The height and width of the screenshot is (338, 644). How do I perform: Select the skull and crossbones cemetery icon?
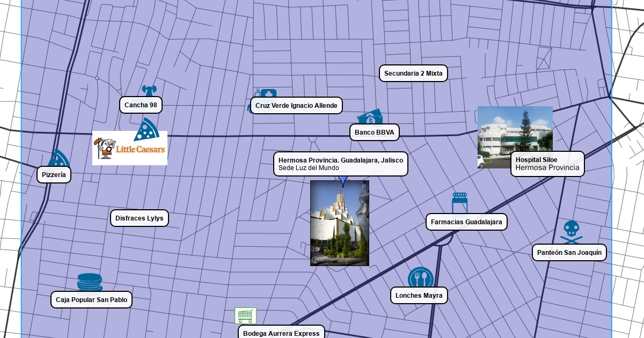click(x=570, y=231)
